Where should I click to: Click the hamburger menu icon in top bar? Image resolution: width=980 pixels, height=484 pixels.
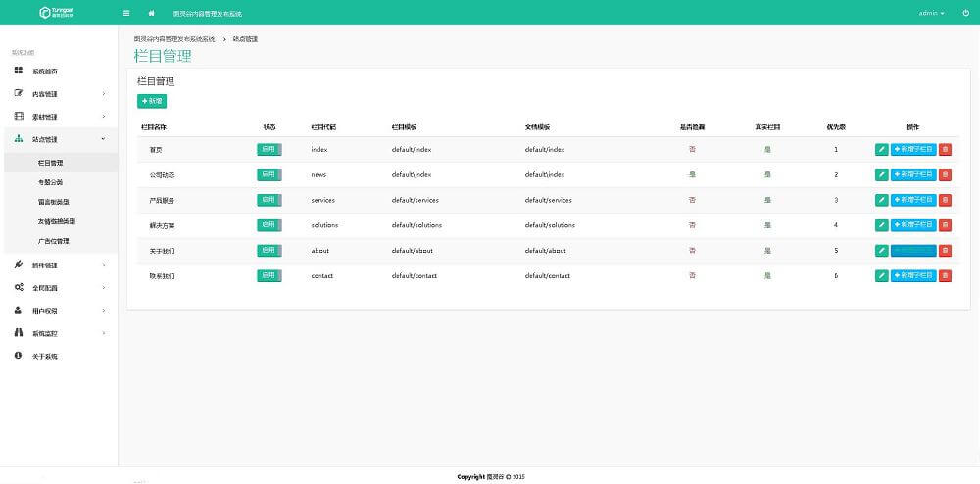pyautogui.click(x=126, y=13)
